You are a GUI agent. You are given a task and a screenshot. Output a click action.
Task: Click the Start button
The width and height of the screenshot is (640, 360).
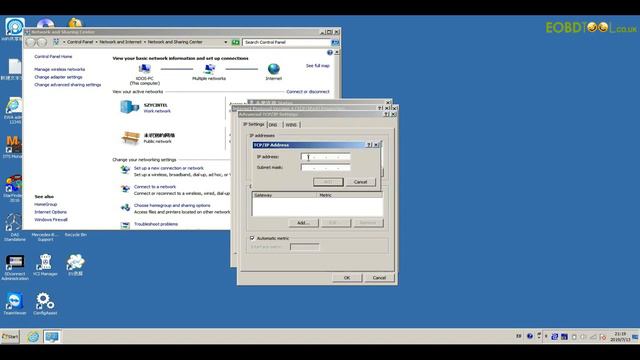pos(10,337)
